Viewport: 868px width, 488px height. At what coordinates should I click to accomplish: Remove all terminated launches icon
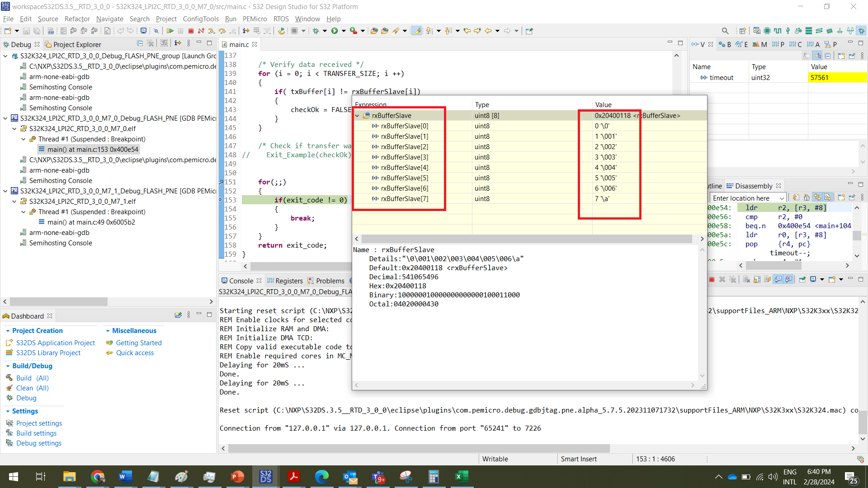[151, 43]
